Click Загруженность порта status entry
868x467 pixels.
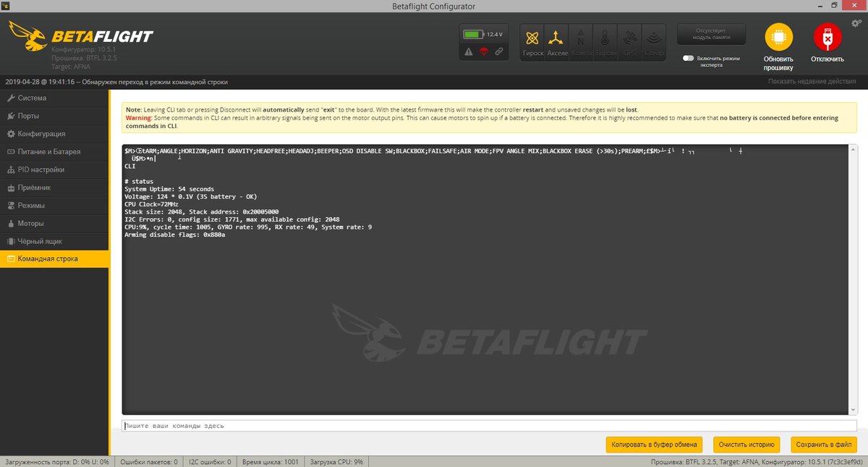57,462
